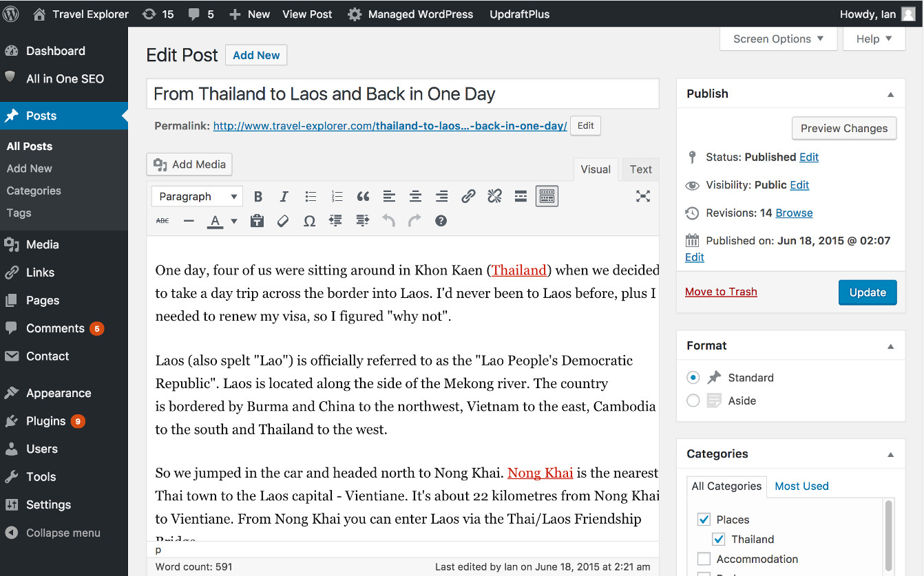This screenshot has width=924, height=576.
Task: Select the Standard post format
Action: point(693,378)
